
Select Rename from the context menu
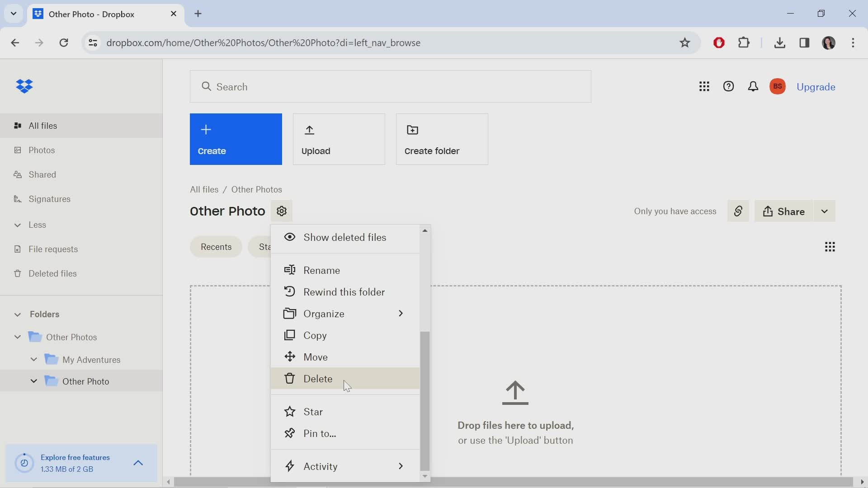tap(322, 270)
